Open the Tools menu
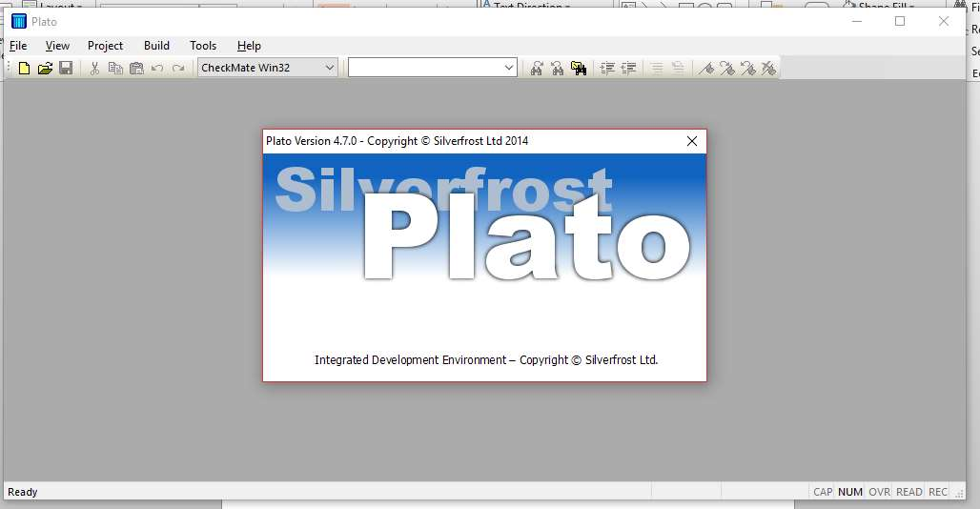 (203, 46)
